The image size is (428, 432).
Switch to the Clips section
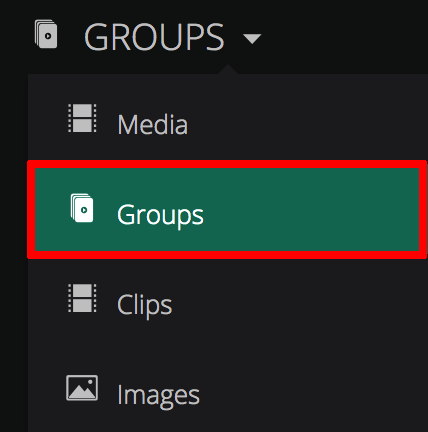click(x=228, y=304)
